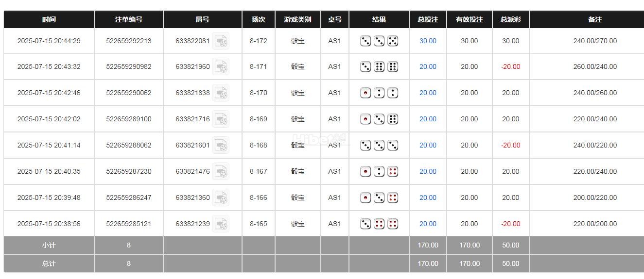The width and height of the screenshot is (644, 279).
Task: Click the replay icon beside 633821239
Action: pos(221,224)
